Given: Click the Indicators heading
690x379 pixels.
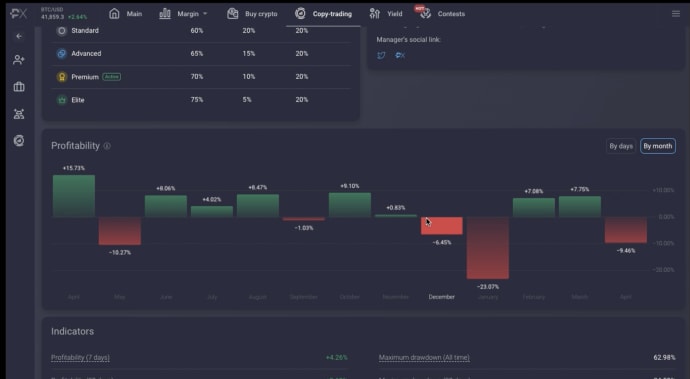Looking at the screenshot, I should tap(73, 331).
